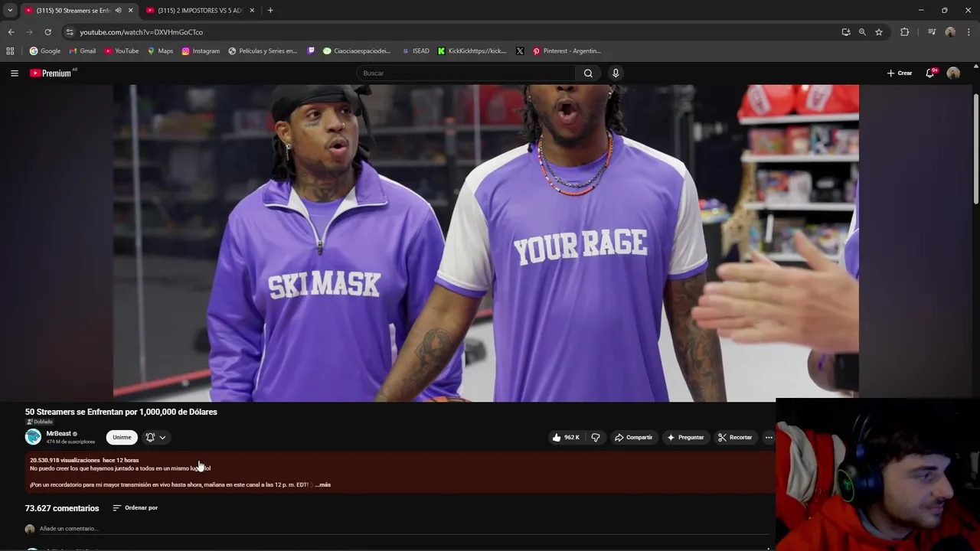Switch to 2 IMPOSTORES VS 5 tab
The height and width of the screenshot is (551, 980).
coord(201,11)
